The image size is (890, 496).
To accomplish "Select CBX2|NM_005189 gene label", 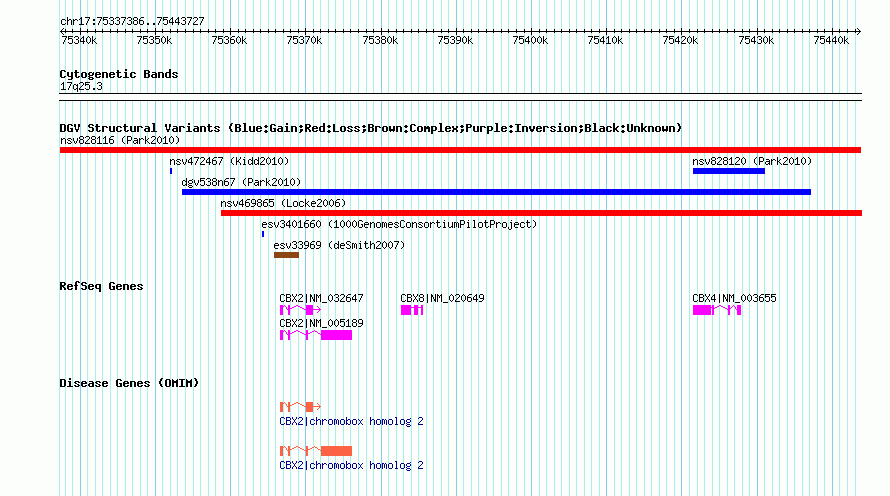I will coord(321,323).
